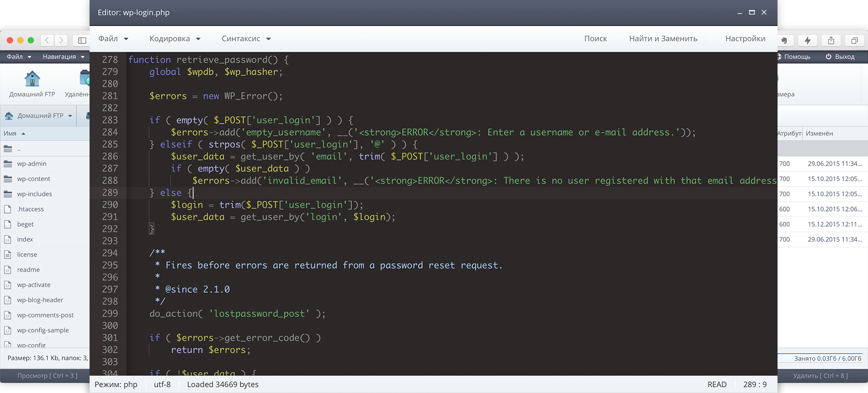Click the .htaccess file icon

coord(7,209)
